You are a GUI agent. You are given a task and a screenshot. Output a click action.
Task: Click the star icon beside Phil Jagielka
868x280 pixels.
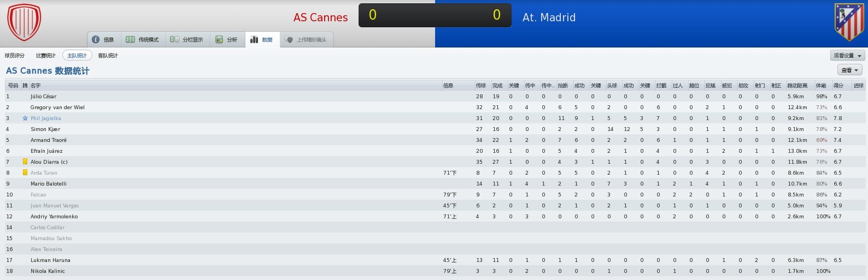[25, 118]
